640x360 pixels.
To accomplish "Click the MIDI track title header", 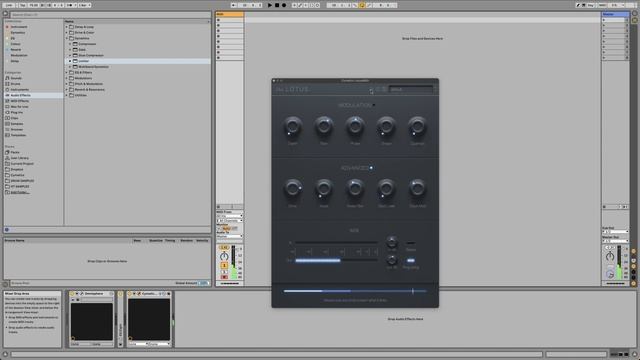I will click(229, 14).
